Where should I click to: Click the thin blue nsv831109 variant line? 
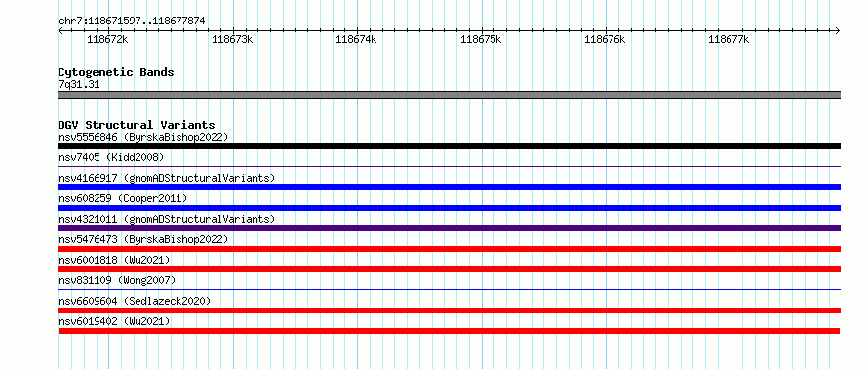tap(450, 289)
